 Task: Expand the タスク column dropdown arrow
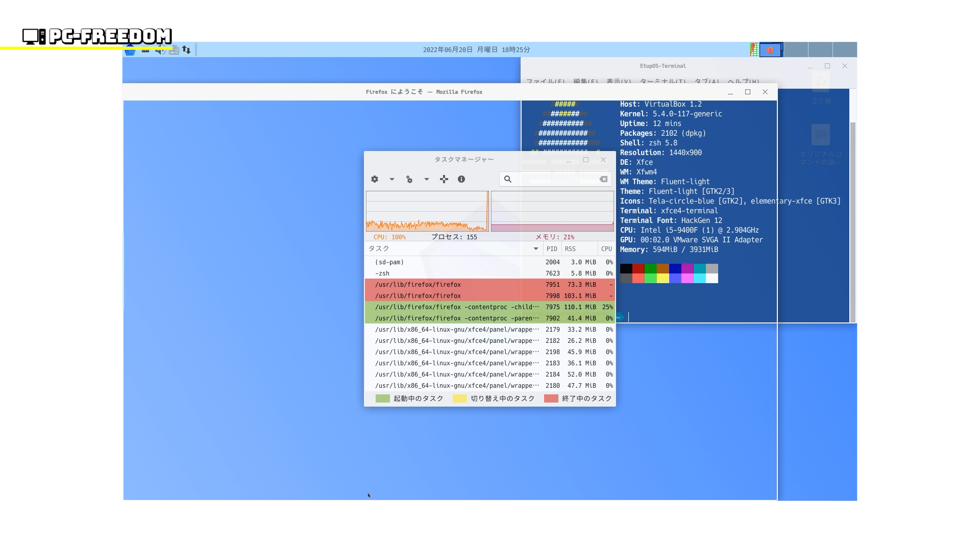[x=536, y=249]
